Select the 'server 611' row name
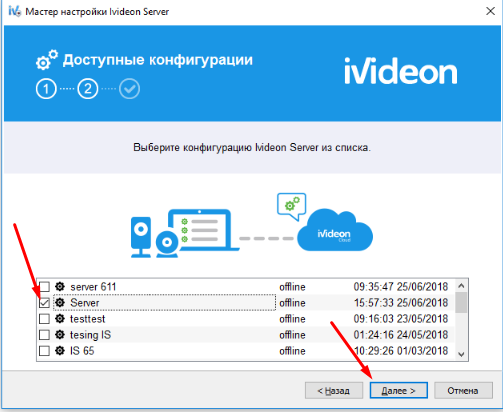This screenshot has width=503, height=412. pos(93,287)
